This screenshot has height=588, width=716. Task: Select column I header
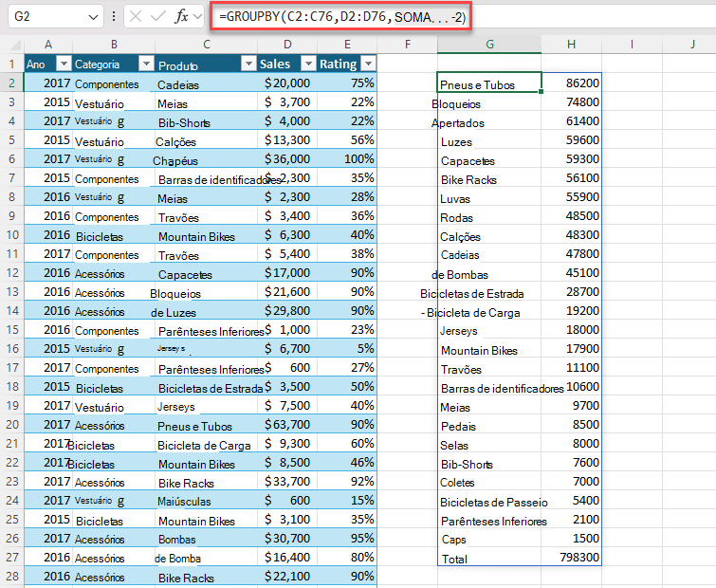632,45
